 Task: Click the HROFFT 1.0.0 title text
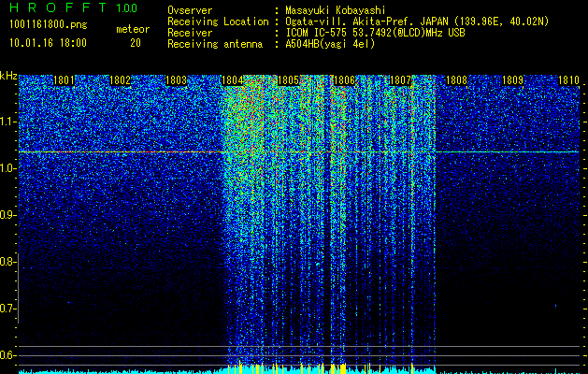[73, 7]
